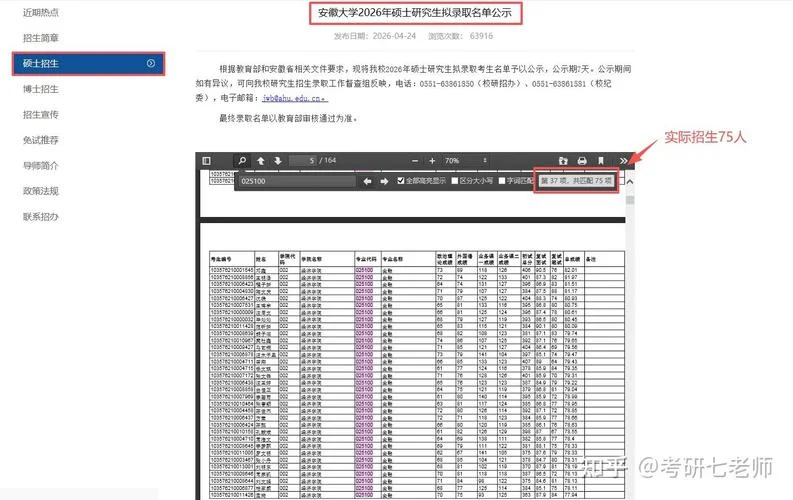Click the / 164 total pages text

328,160
